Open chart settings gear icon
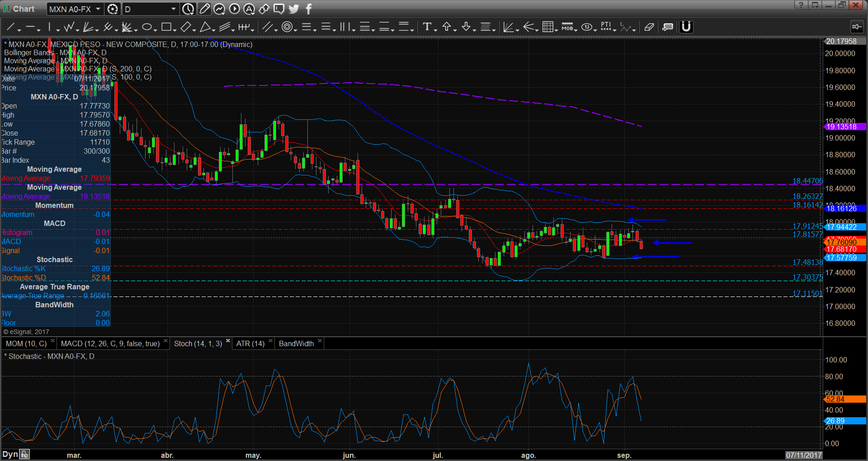 point(113,9)
